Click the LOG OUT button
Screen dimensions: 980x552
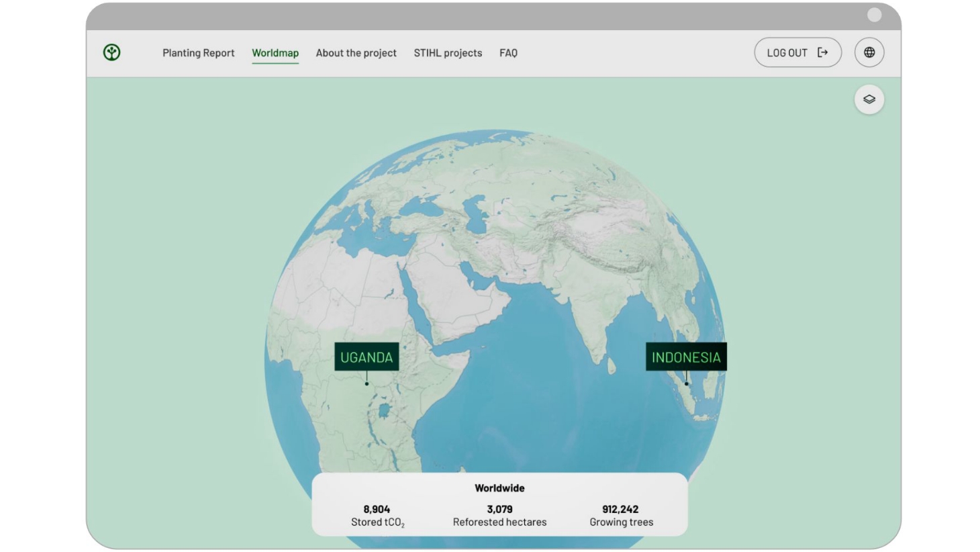(x=797, y=52)
